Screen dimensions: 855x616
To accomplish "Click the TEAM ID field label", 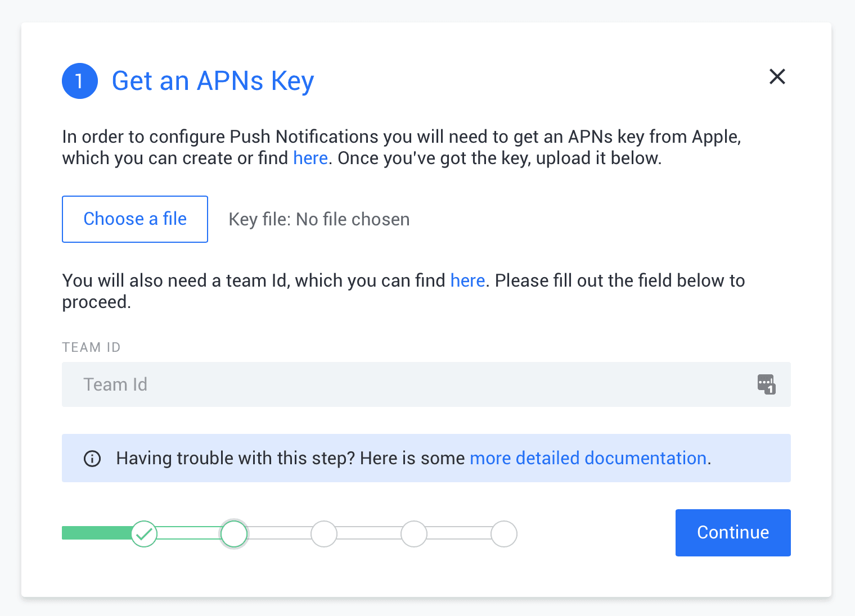I will pyautogui.click(x=91, y=347).
